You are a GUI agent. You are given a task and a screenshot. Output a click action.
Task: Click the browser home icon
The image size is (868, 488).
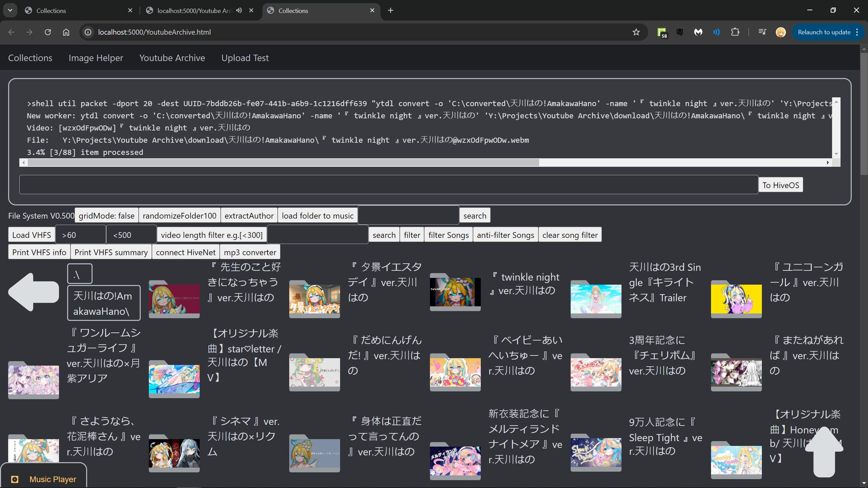tap(66, 32)
